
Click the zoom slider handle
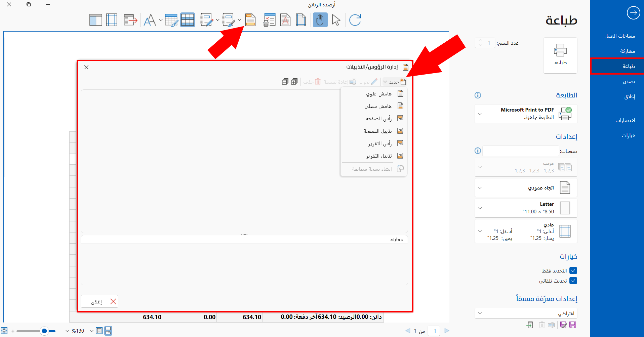[44, 331]
